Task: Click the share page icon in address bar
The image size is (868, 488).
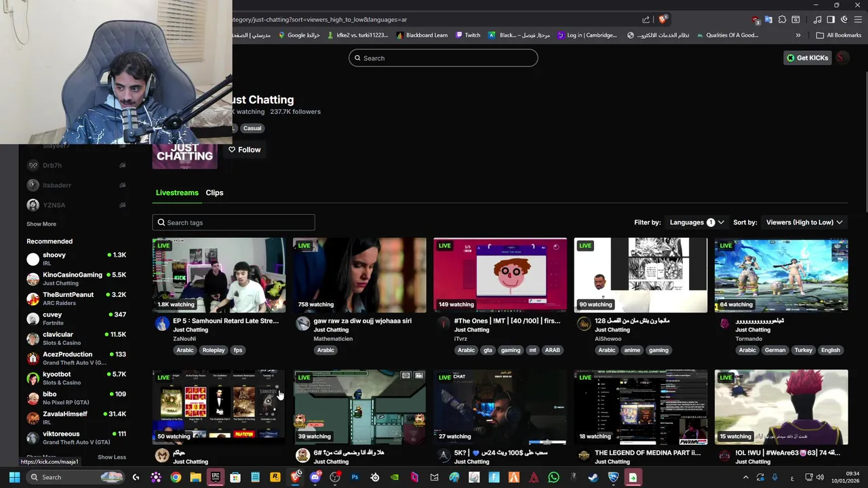Action: (x=646, y=20)
